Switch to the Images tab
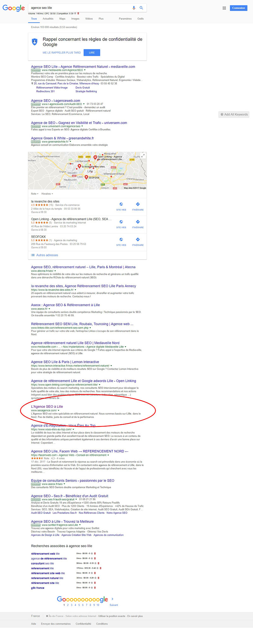This screenshot has height=644, width=253. (75, 19)
